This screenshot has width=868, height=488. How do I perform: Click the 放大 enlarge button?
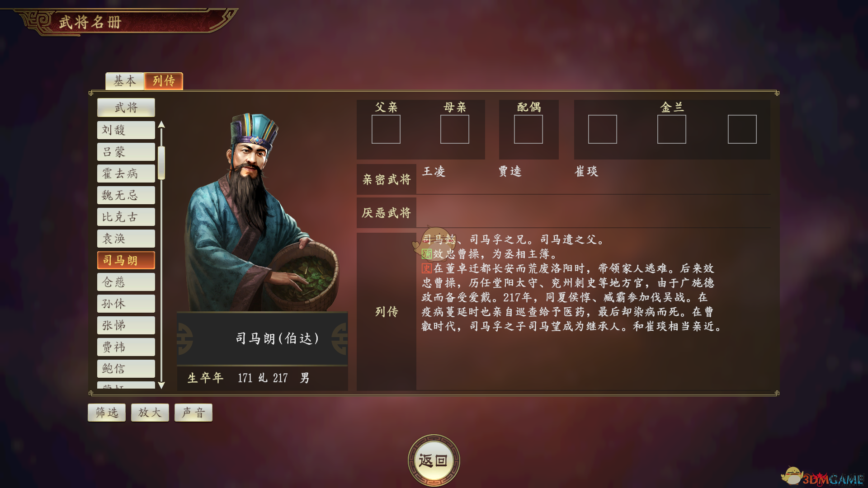point(150,412)
